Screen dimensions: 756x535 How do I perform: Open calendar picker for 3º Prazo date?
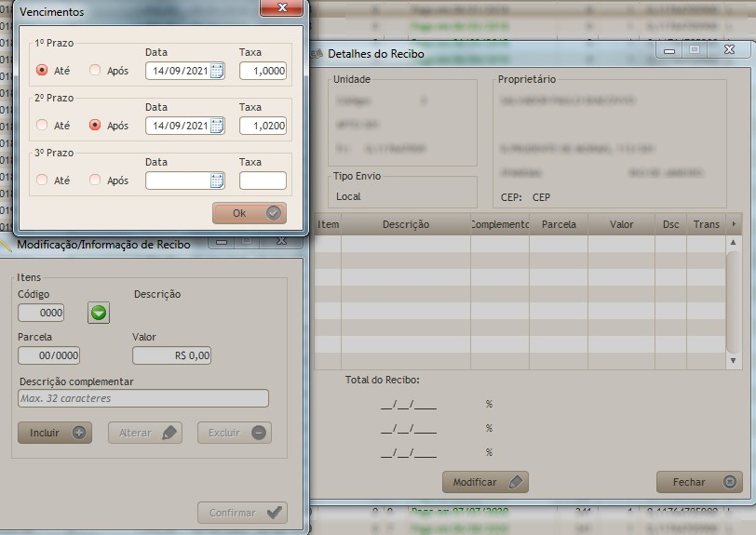pos(217,181)
